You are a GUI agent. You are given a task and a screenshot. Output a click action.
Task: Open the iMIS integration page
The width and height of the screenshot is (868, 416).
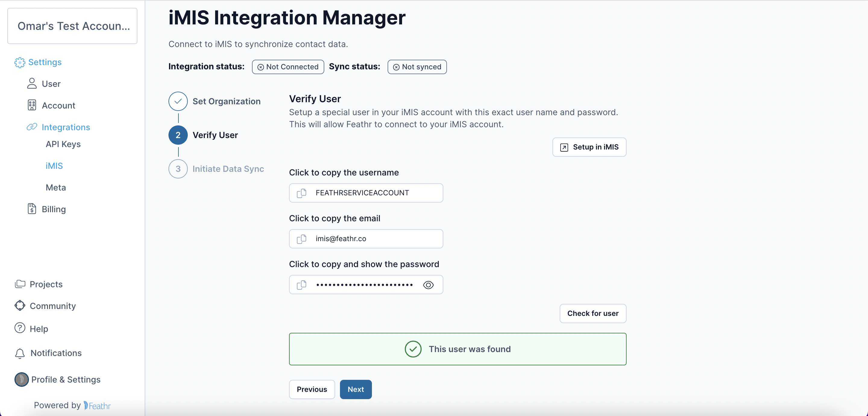click(54, 165)
